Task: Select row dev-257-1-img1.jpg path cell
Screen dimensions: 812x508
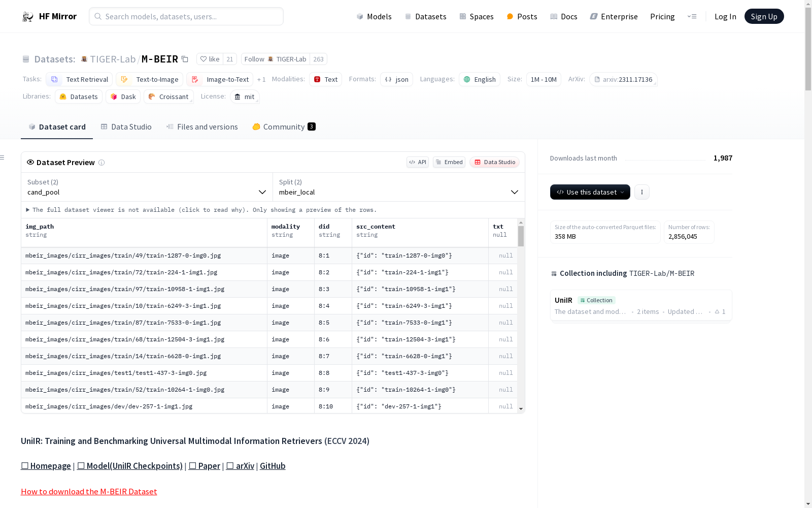Action: [144, 406]
